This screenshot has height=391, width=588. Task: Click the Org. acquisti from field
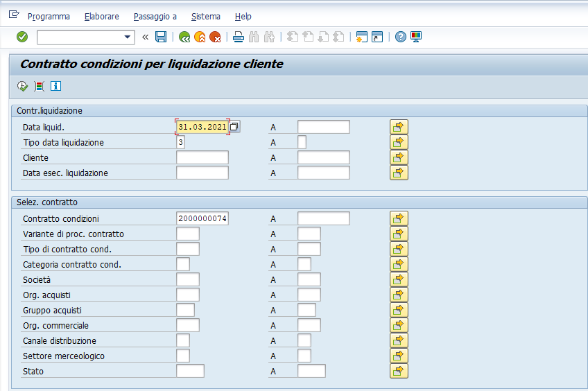point(188,295)
